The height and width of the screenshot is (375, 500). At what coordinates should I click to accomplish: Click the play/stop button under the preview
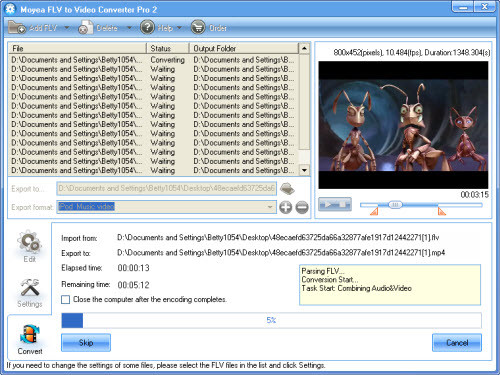(x=335, y=204)
